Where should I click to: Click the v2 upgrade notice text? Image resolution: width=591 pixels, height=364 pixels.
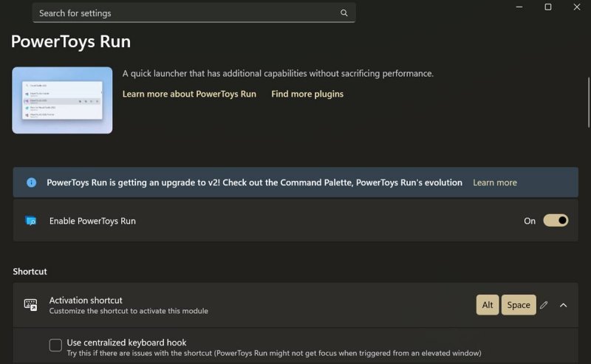[x=254, y=182]
